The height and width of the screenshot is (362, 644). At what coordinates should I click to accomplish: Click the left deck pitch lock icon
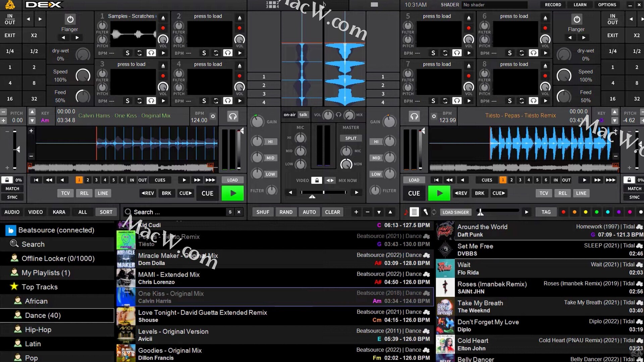click(x=7, y=180)
